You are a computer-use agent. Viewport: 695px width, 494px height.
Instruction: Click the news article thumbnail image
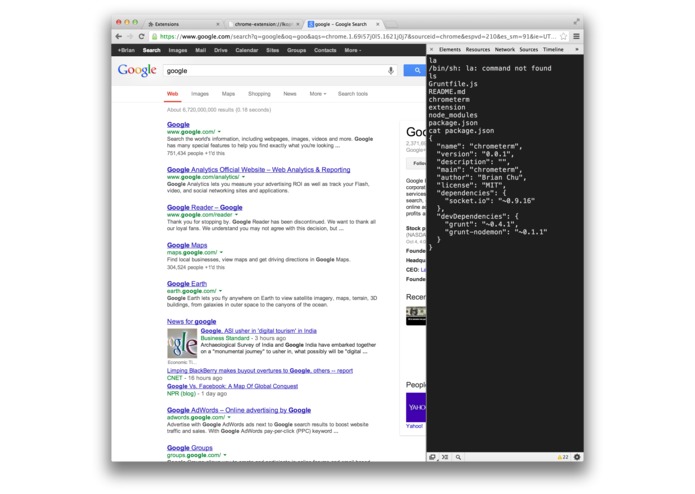click(182, 343)
